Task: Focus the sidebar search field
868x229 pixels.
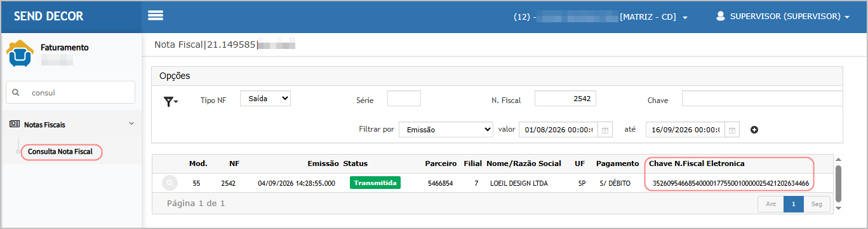Action: [70, 92]
